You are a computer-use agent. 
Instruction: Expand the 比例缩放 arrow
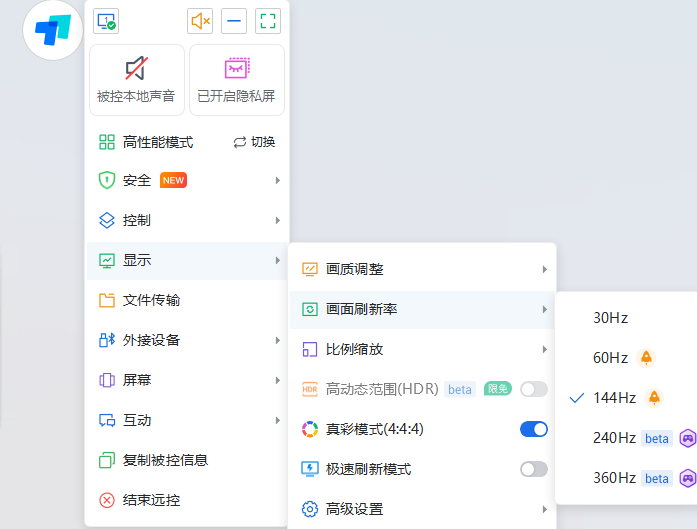coord(545,349)
